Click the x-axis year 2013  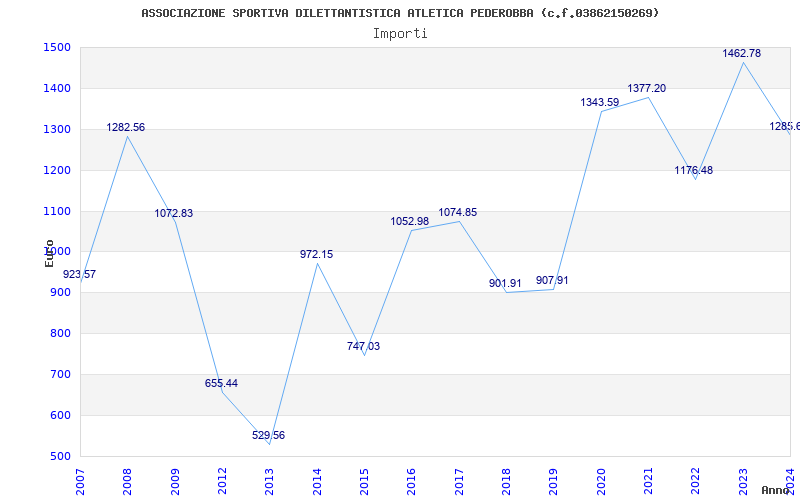point(269,482)
